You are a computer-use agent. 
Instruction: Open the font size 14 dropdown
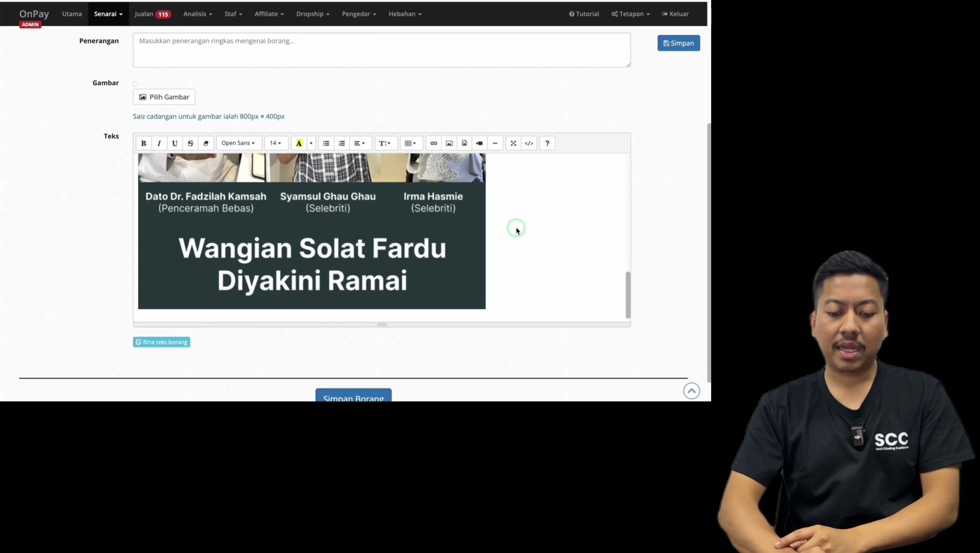coord(276,143)
